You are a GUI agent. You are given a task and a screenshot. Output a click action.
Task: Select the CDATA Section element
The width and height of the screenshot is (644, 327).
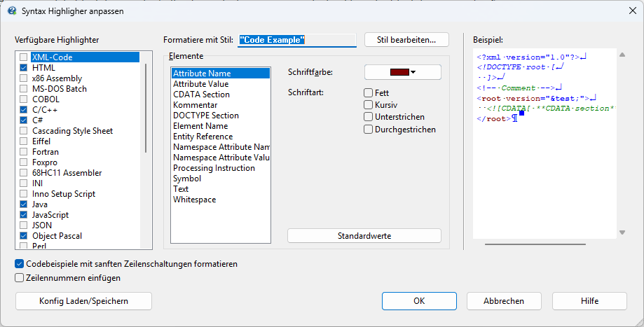click(201, 95)
